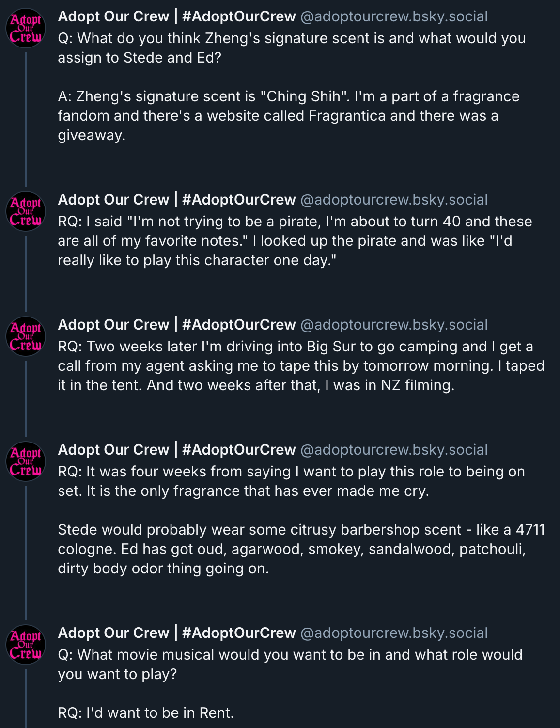Click author name on the 4711 cologne post
The image size is (560, 728).
click(176, 450)
